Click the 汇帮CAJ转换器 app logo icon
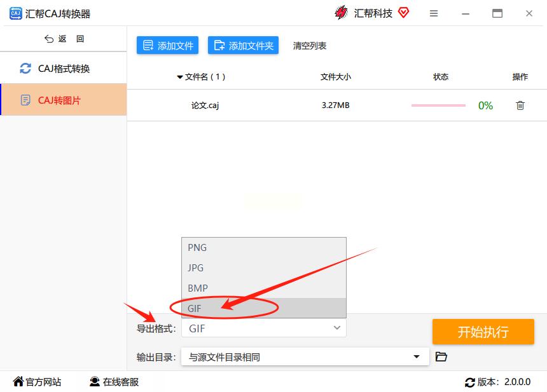This screenshot has height=392, width=547. tap(15, 13)
